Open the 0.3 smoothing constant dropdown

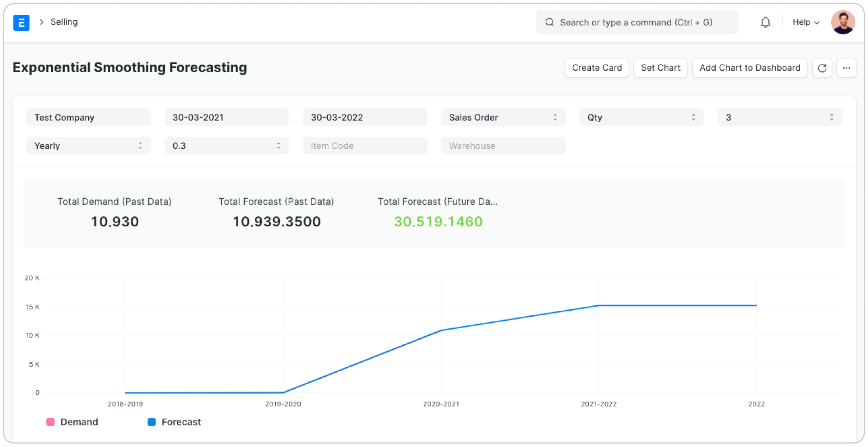tap(227, 146)
